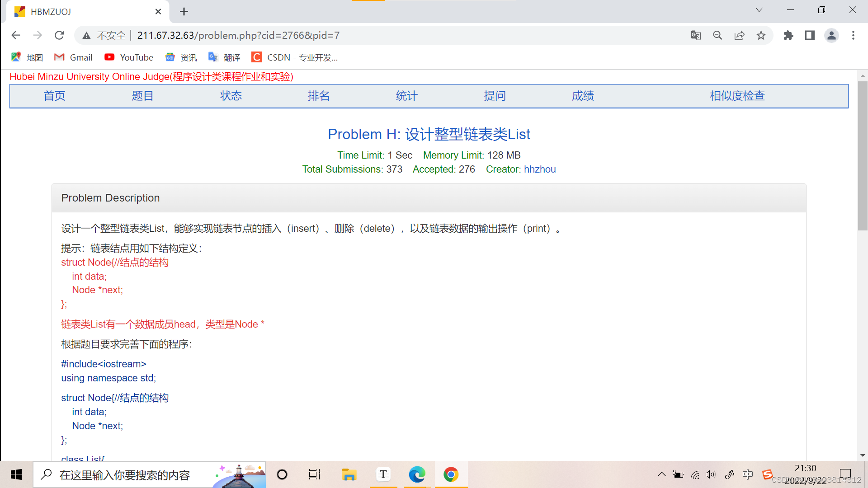Bookmark this page with star icon
Screen dimensions: 868x488
761,35
